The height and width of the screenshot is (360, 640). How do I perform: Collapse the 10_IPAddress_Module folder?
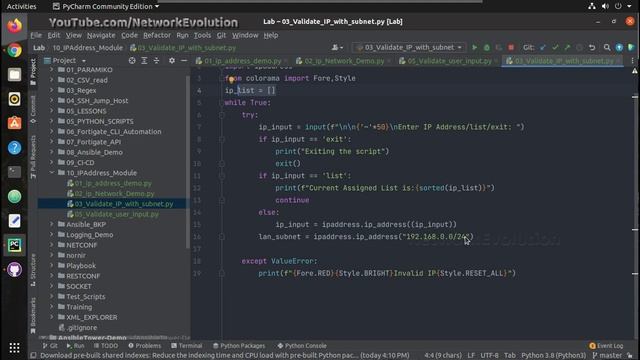pos(52,173)
